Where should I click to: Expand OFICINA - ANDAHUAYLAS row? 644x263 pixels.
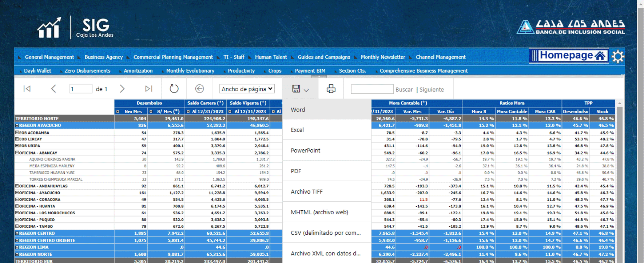[x=17, y=186]
